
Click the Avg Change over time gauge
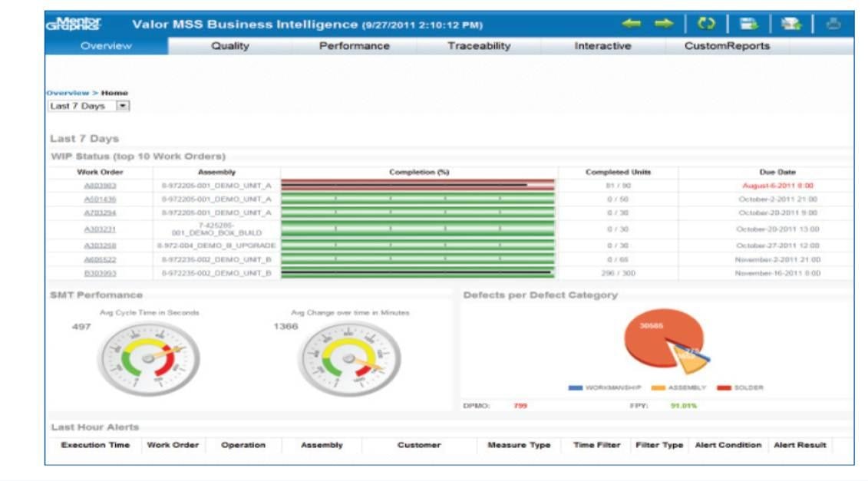348,359
